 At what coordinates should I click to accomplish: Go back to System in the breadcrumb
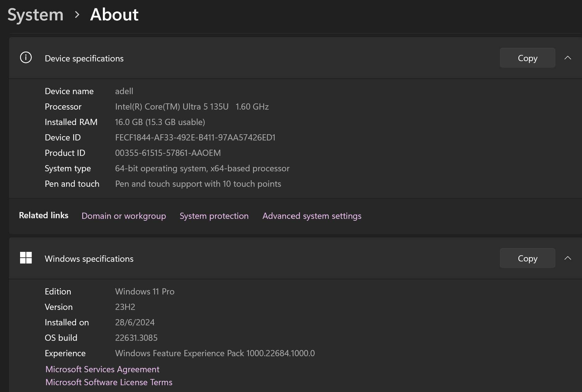click(36, 15)
